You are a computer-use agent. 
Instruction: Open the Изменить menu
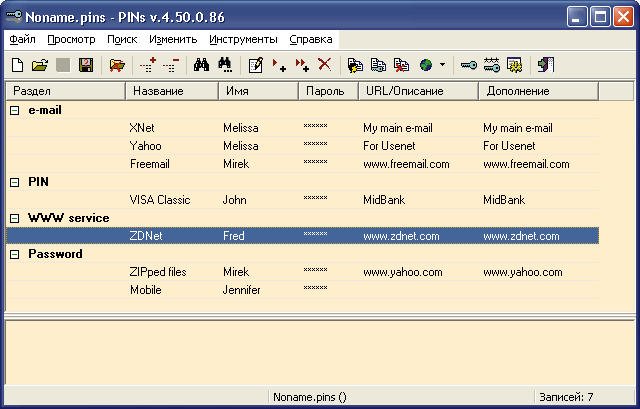[x=173, y=40]
